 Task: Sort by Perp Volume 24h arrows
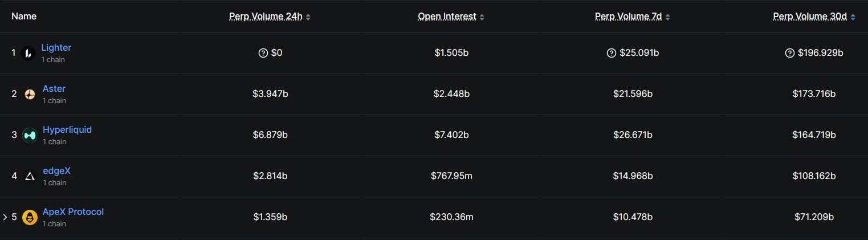coord(308,17)
